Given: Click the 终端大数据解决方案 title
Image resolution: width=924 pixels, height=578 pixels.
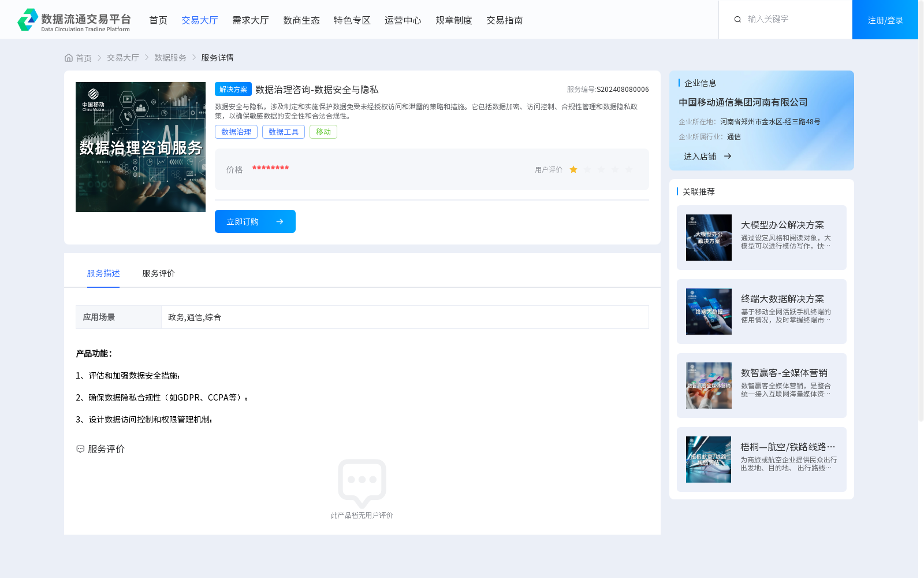Looking at the screenshot, I should [x=783, y=299].
